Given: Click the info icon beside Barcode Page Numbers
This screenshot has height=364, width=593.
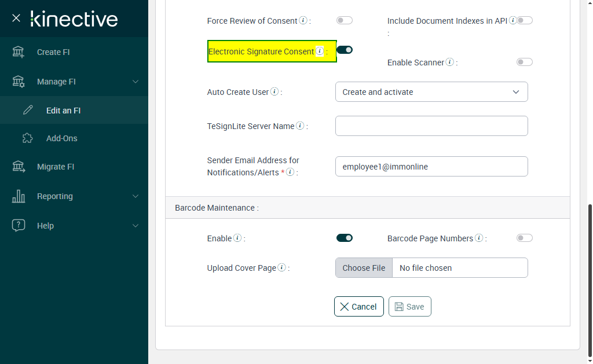Looking at the screenshot, I should tap(479, 238).
